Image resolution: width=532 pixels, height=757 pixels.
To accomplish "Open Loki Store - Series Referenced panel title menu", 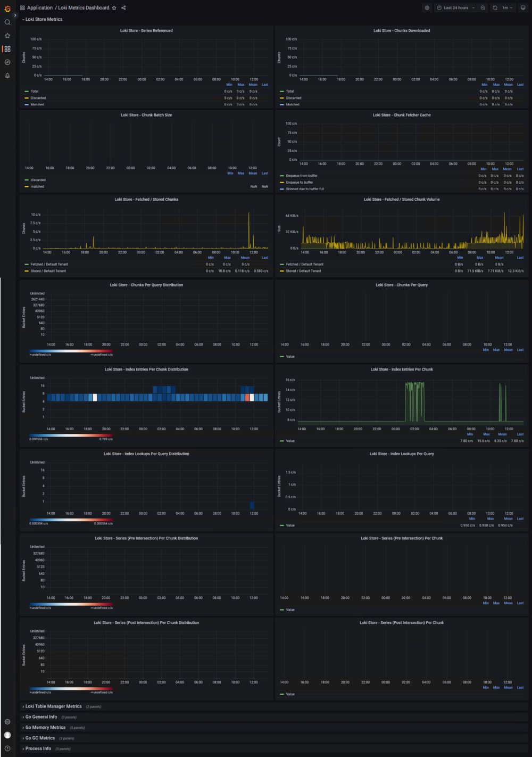I will point(146,30).
